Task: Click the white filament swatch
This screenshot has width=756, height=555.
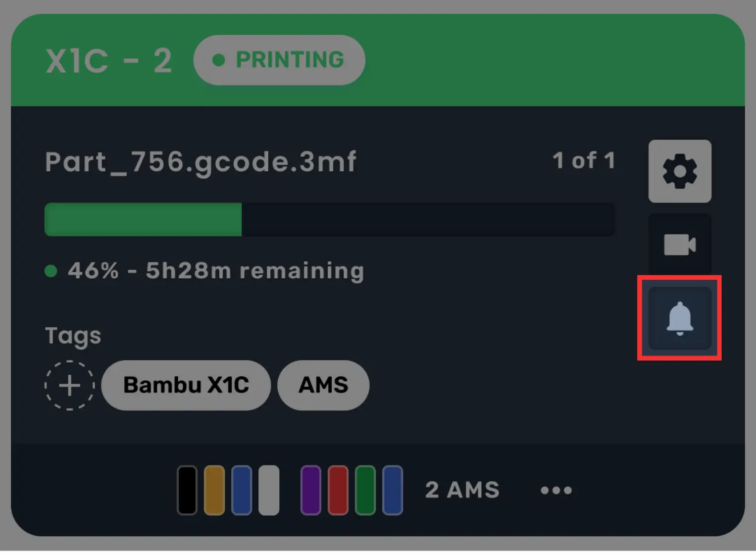Action: point(269,490)
